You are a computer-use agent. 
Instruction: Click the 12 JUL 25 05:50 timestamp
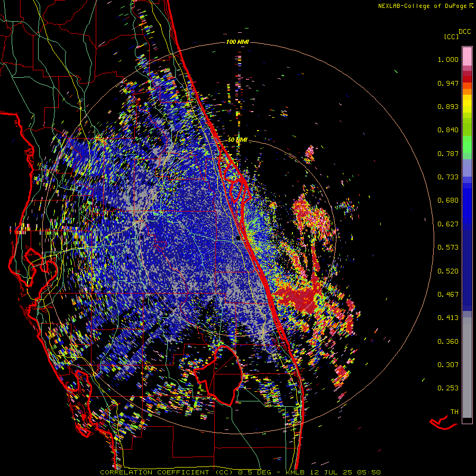(346, 472)
